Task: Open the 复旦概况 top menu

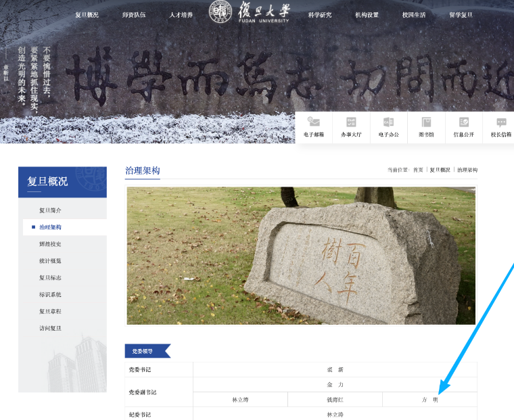Action: pos(87,15)
